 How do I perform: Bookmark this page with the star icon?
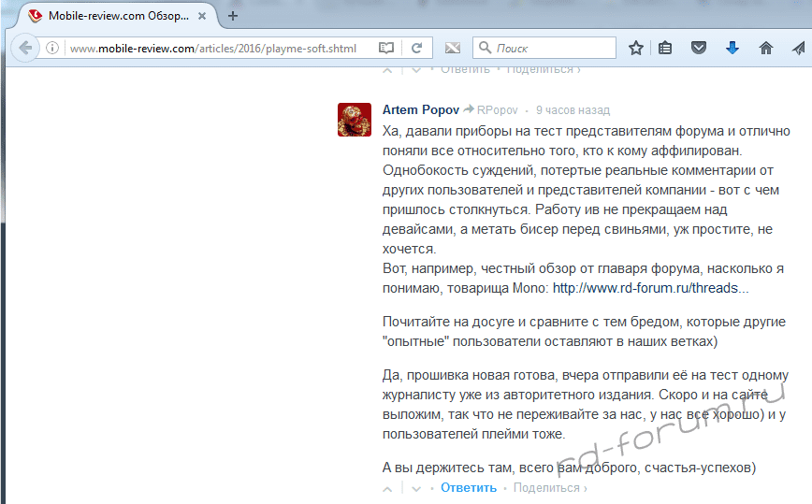(x=636, y=48)
